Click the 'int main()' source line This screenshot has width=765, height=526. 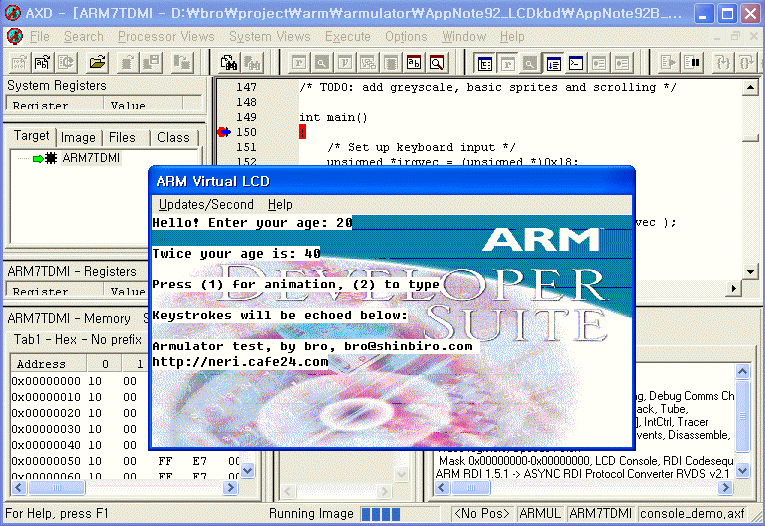pyautogui.click(x=333, y=117)
